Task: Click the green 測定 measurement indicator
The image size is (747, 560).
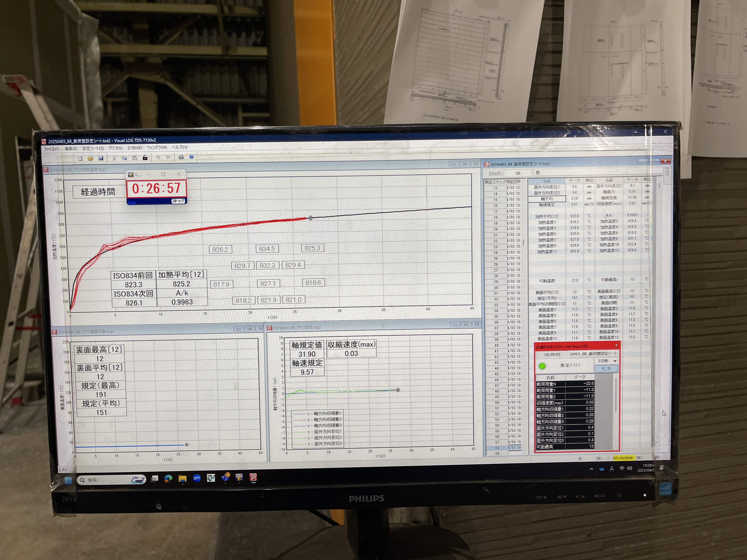Action: pos(542,366)
